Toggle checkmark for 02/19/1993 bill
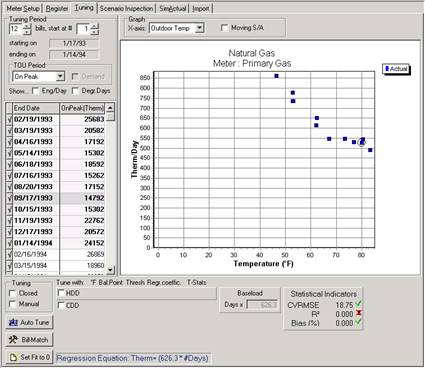 9,119
